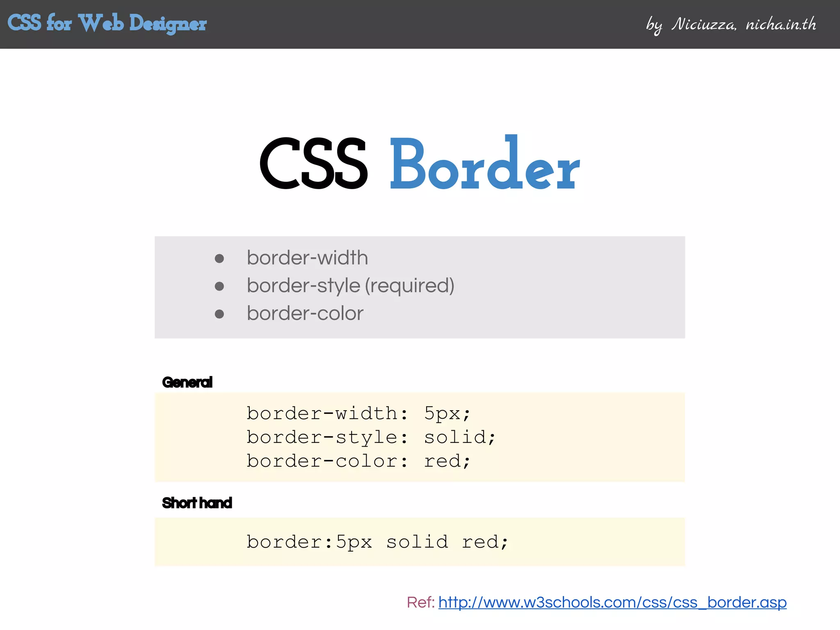
Task: Select the 'border-style (required)' bullet item
Action: tap(351, 286)
